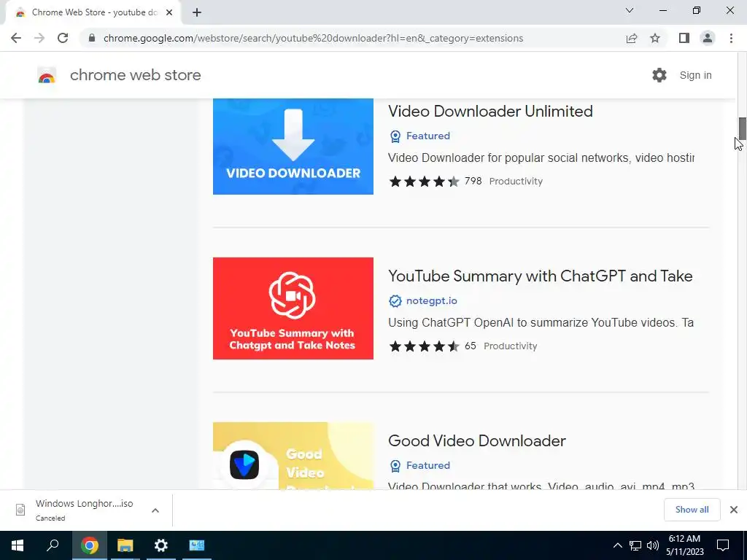Viewport: 747px width, 560px height.
Task: Open Windows taskbar search
Action: click(x=53, y=545)
